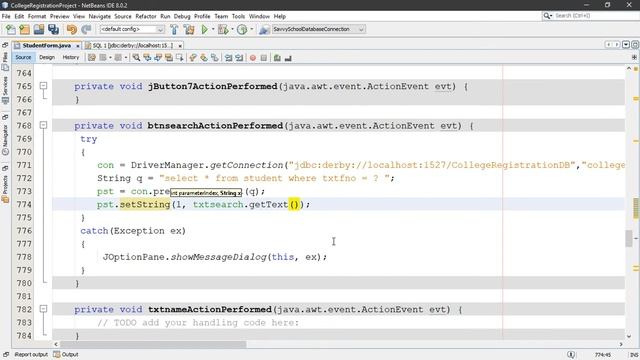Run the project with green play icon

204,29
